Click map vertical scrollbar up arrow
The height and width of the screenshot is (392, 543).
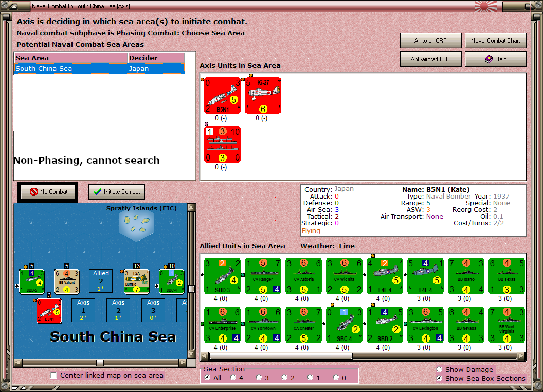click(x=191, y=208)
